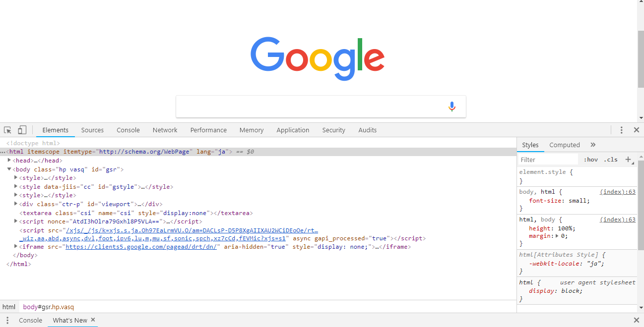Viewport: 644px width, 327px height.
Task: Open the clients5.google.com iframe link
Action: click(141, 247)
